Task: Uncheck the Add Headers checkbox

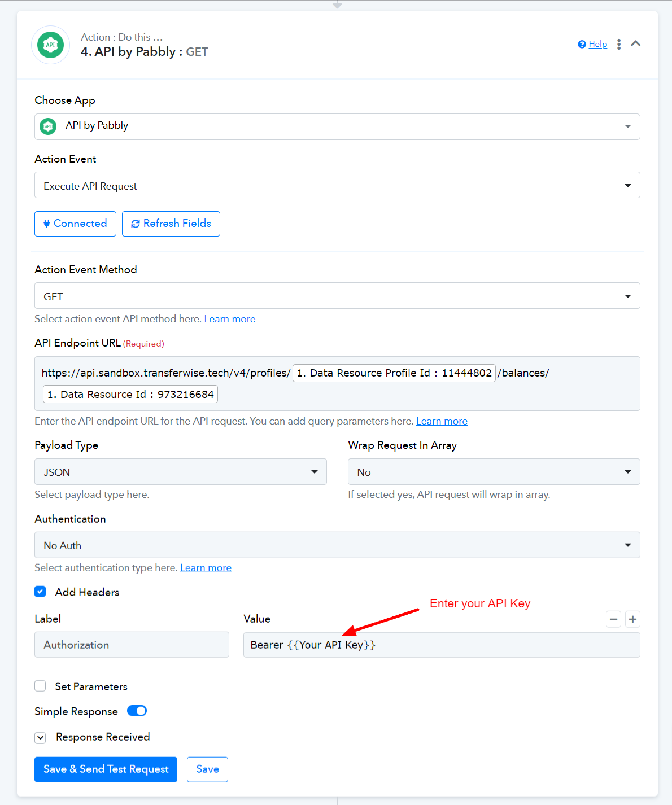Action: tap(40, 592)
